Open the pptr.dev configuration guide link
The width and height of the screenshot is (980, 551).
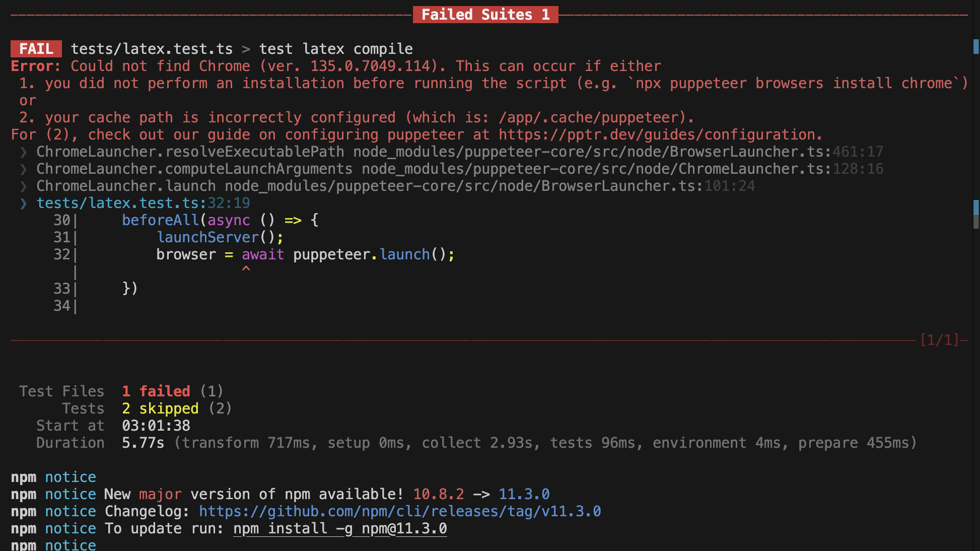coord(659,135)
